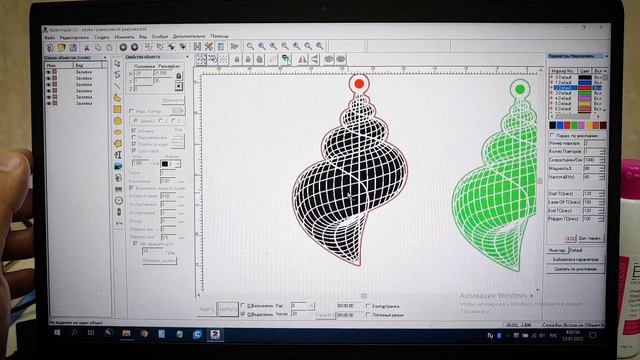Select the barcode tool
This screenshot has width=640, height=360.
(118, 189)
